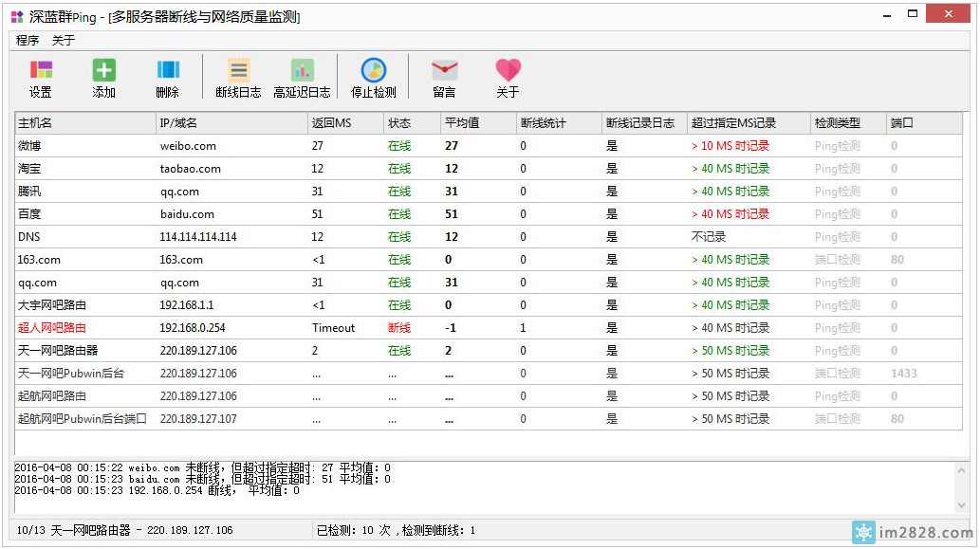Open the 断线日志 disconnect log icon
980x549 pixels.
[238, 78]
